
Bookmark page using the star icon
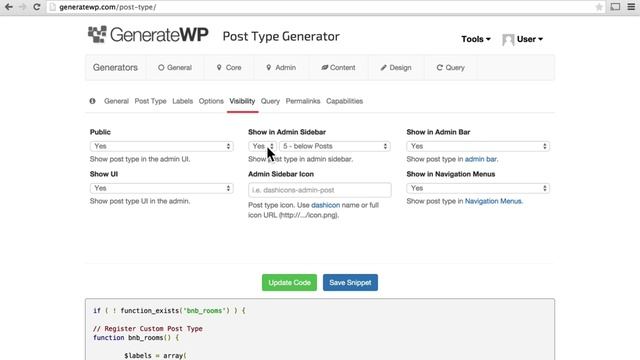click(599, 7)
